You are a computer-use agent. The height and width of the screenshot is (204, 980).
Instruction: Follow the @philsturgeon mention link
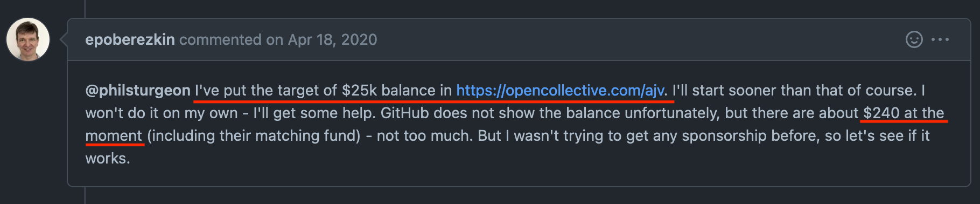(x=138, y=90)
